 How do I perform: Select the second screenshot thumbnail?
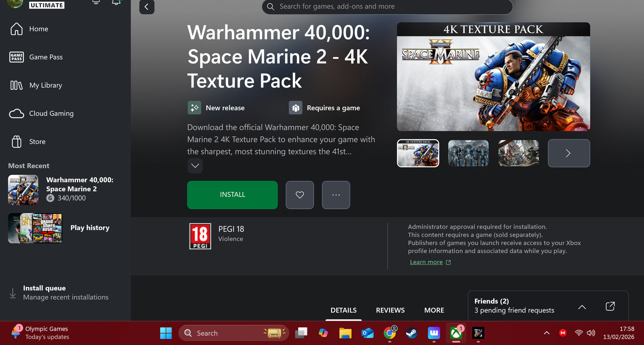pyautogui.click(x=468, y=153)
